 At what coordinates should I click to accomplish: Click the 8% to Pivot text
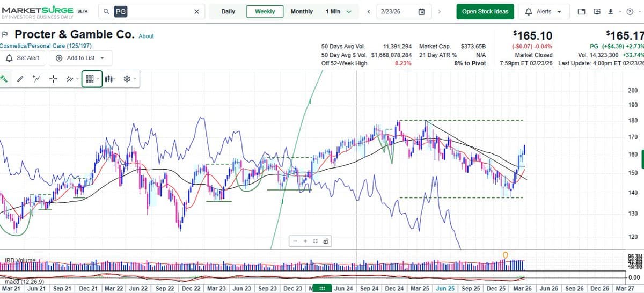pyautogui.click(x=470, y=63)
